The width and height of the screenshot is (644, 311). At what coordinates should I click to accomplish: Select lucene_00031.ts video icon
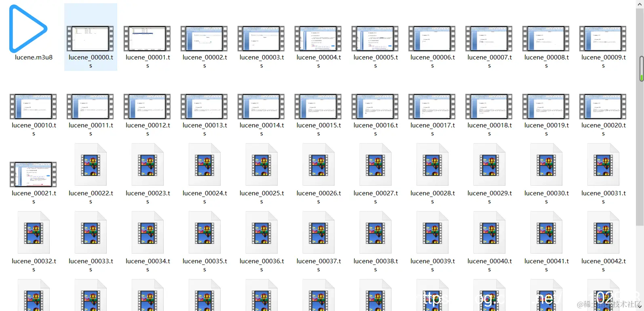click(603, 165)
